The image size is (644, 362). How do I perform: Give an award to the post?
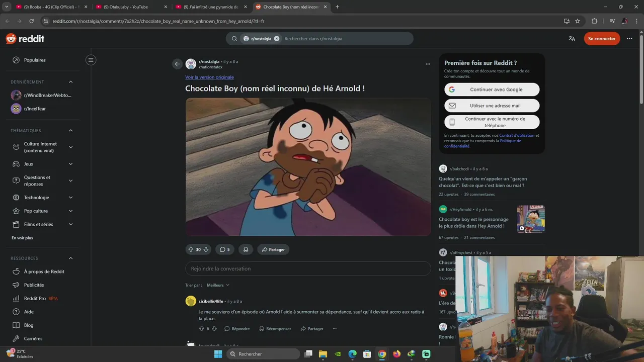coord(246,249)
